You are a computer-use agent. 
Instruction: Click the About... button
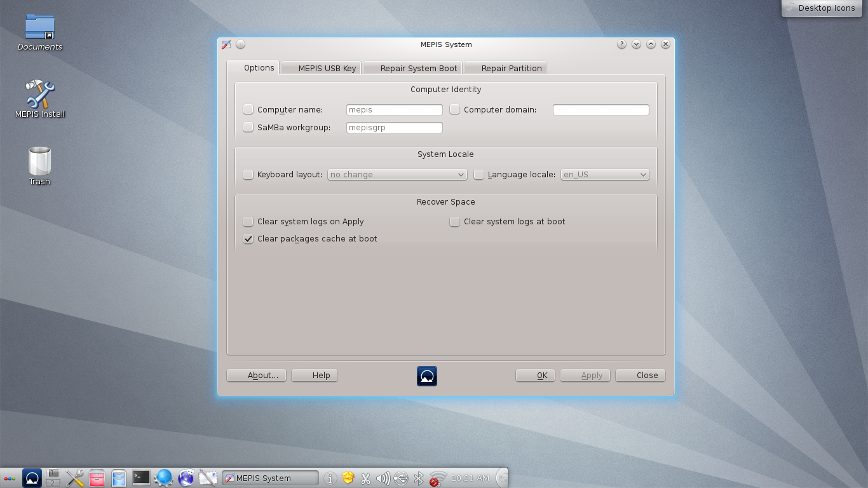point(257,376)
